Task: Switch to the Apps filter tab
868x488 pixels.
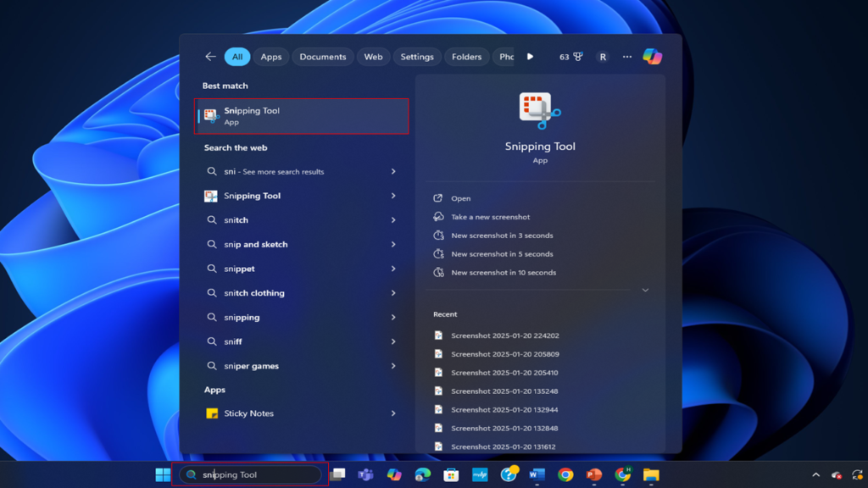Action: coord(271,57)
